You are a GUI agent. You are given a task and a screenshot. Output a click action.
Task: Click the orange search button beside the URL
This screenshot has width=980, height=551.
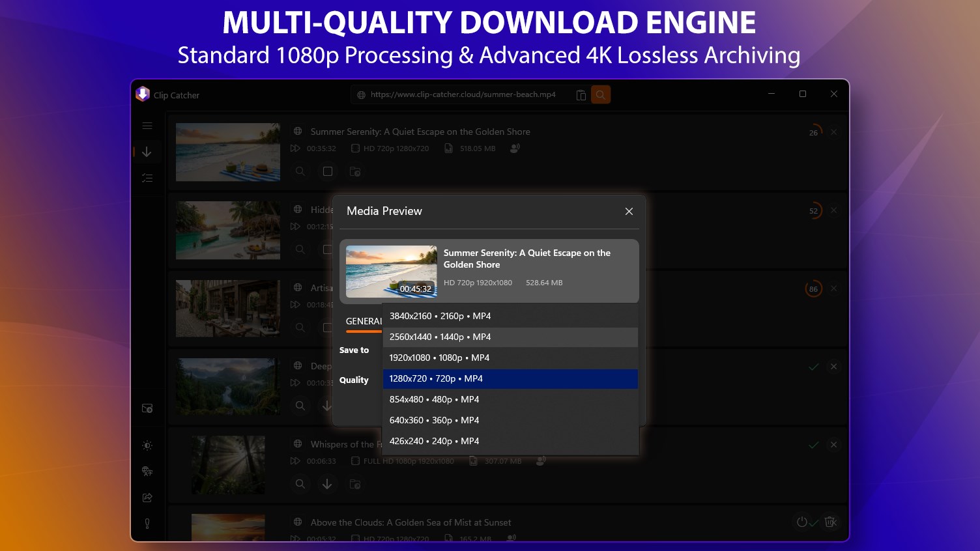click(601, 95)
